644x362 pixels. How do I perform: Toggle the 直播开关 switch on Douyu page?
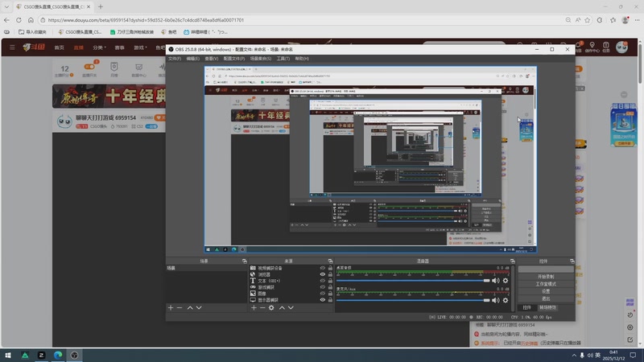[89, 67]
